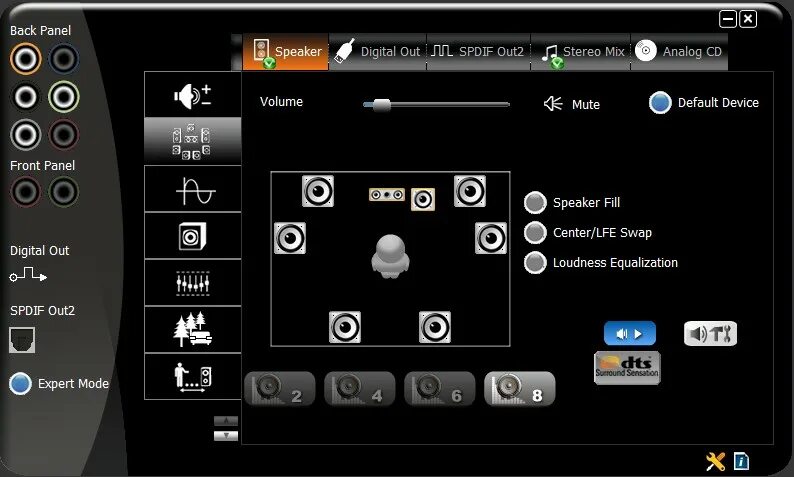The height and width of the screenshot is (477, 794).
Task: Switch to the Speaker tab
Action: pos(286,52)
